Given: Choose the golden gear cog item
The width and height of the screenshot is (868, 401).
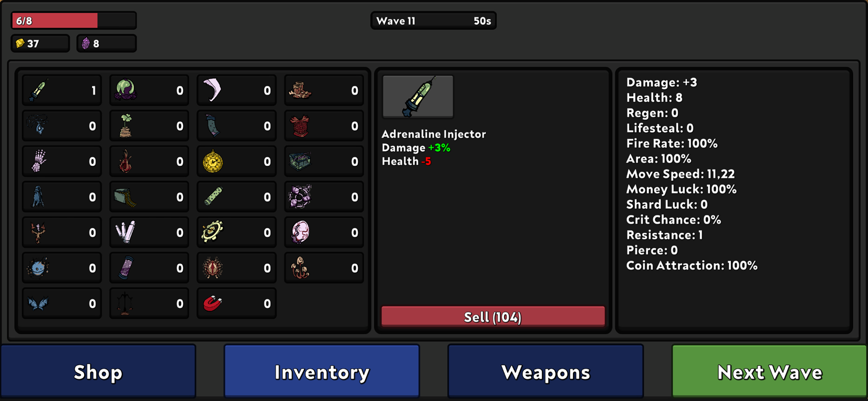Looking at the screenshot, I should 237,232.
